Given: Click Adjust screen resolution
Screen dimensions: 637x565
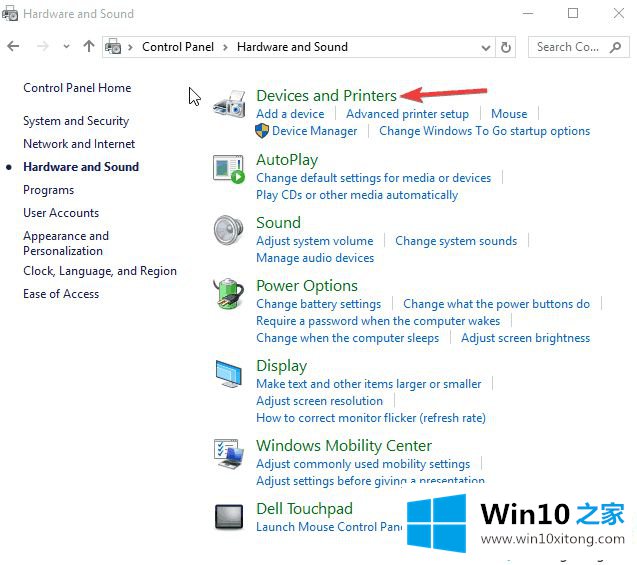Looking at the screenshot, I should click(319, 401).
